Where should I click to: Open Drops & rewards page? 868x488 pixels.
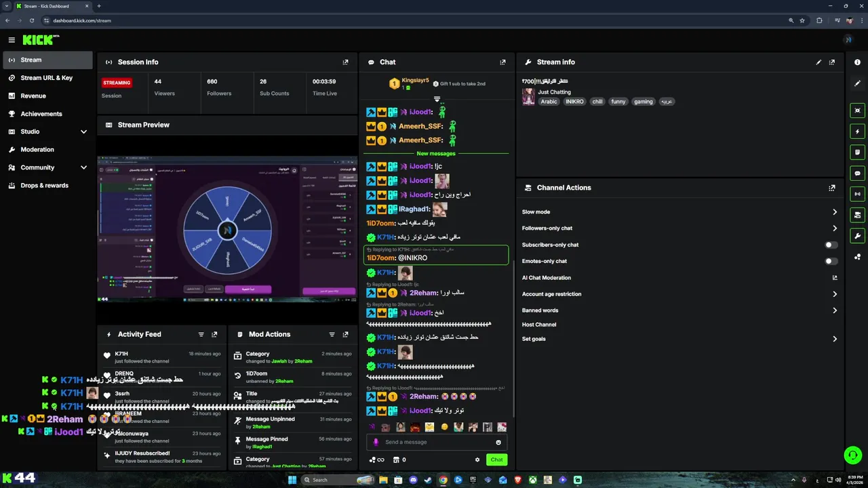coord(47,185)
